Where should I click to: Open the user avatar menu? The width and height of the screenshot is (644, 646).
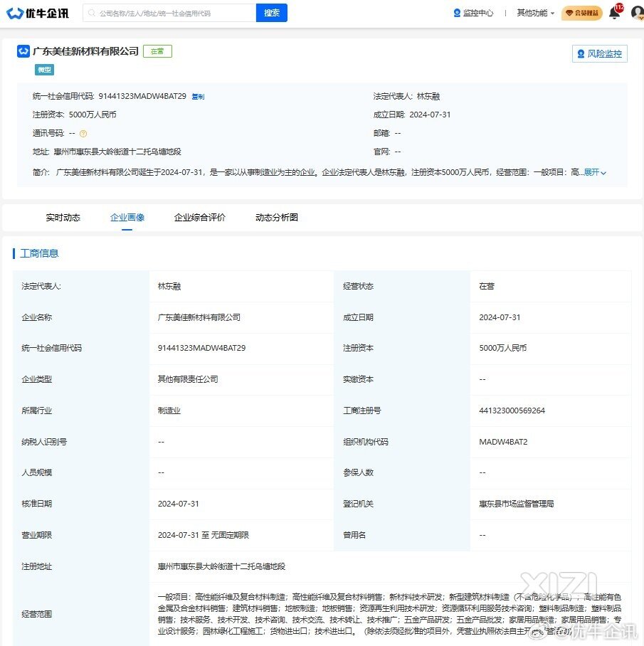pos(638,13)
